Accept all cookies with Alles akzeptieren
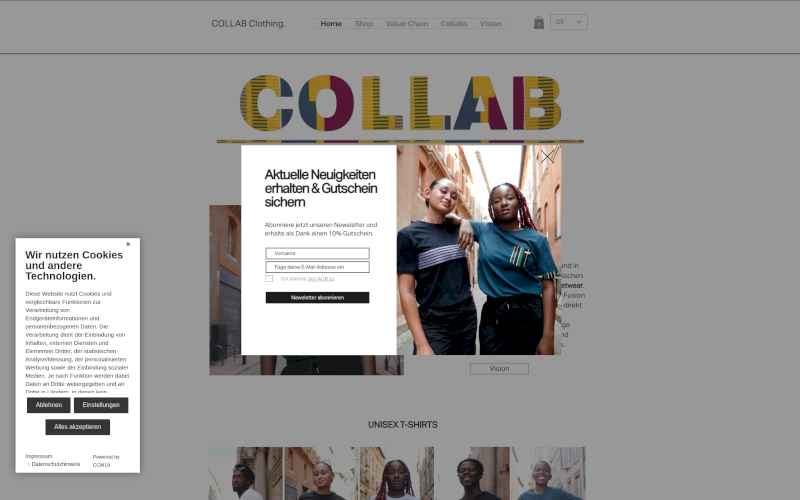Image resolution: width=800 pixels, height=500 pixels. click(x=78, y=427)
